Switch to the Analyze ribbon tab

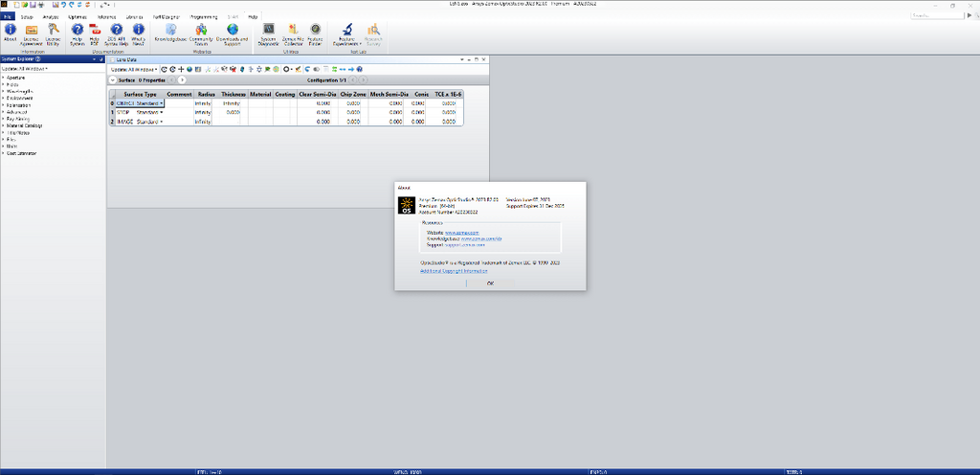click(x=51, y=17)
